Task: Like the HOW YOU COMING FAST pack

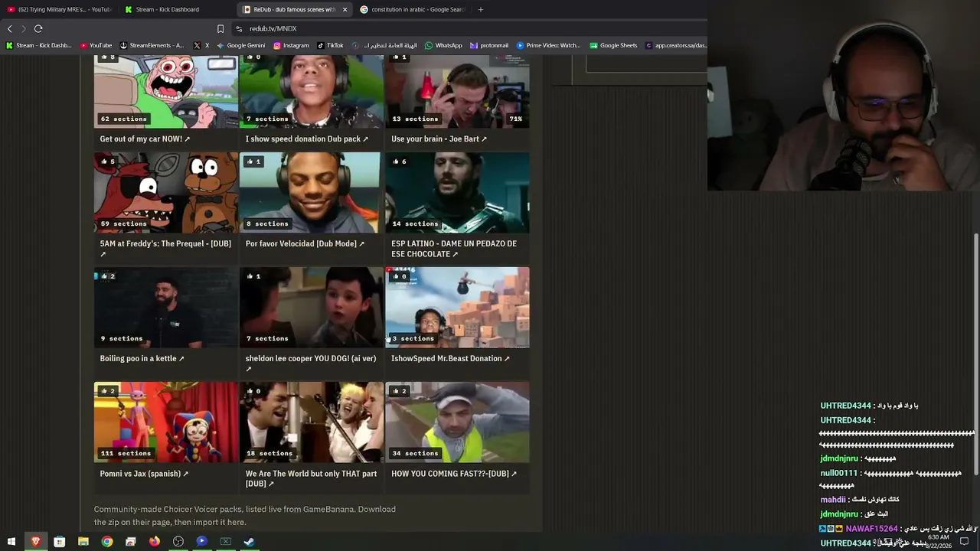Action: pos(399,391)
